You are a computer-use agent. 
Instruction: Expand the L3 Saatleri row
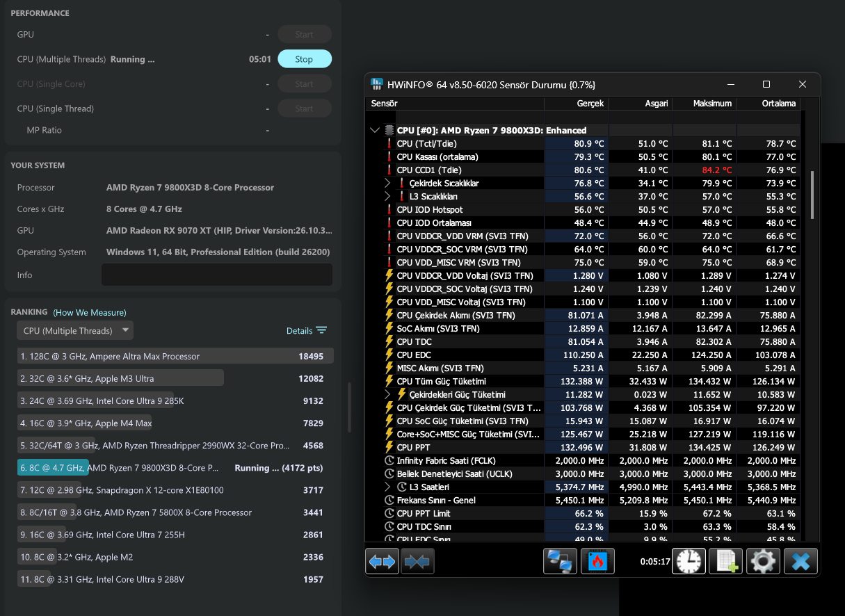[388, 487]
